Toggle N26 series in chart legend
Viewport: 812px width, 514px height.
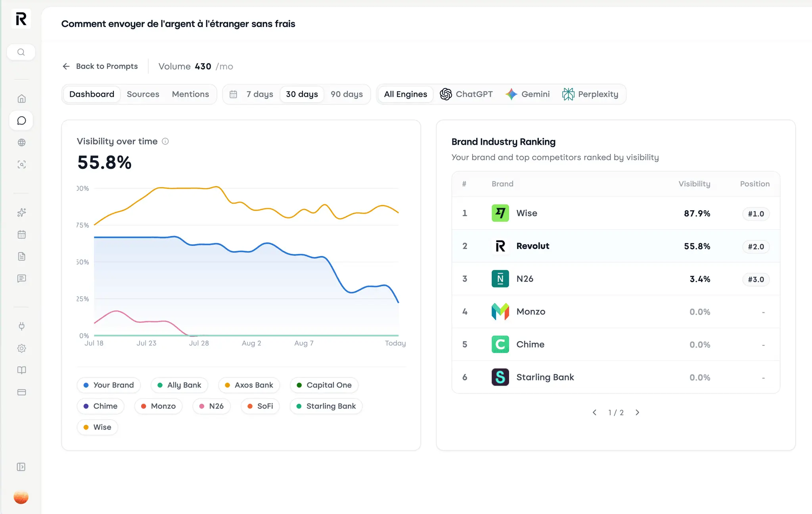pyautogui.click(x=211, y=406)
